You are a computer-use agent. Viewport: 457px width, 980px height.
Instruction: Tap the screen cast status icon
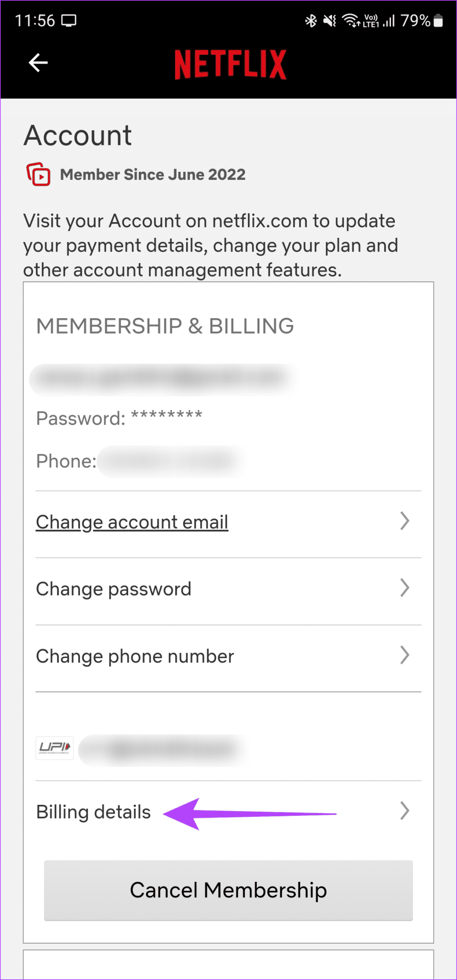click(x=69, y=21)
